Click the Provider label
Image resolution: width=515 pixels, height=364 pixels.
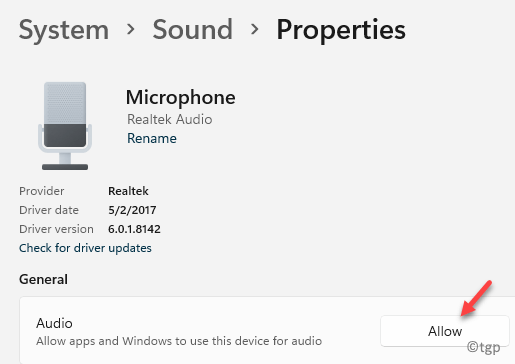click(42, 191)
